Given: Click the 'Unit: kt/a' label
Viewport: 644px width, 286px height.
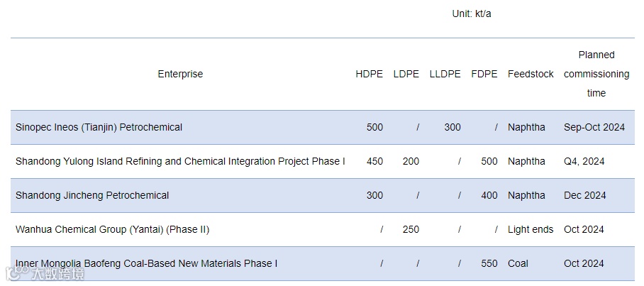Looking at the screenshot, I should click(x=472, y=13).
